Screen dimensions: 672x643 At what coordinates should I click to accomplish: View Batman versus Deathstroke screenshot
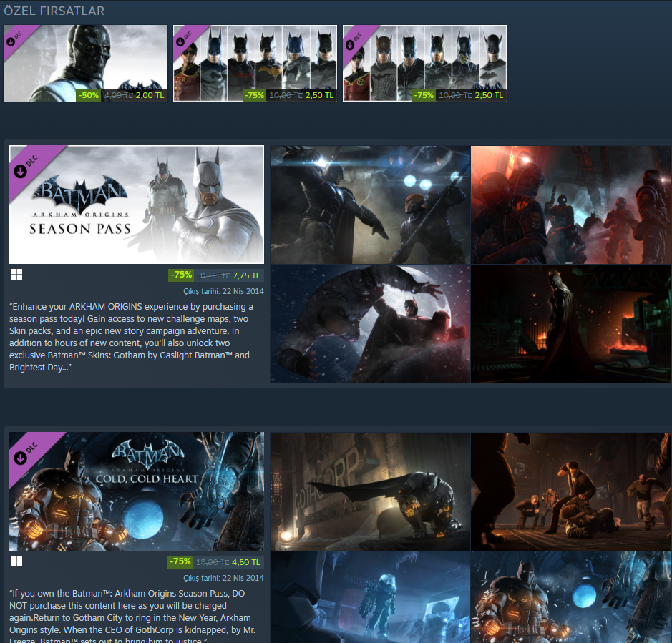pyautogui.click(x=370, y=205)
